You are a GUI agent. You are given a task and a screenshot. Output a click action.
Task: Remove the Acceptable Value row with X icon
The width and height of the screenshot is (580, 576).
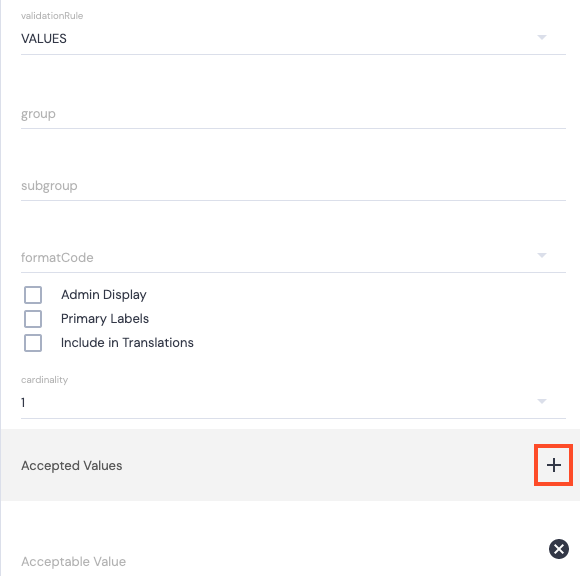[559, 549]
